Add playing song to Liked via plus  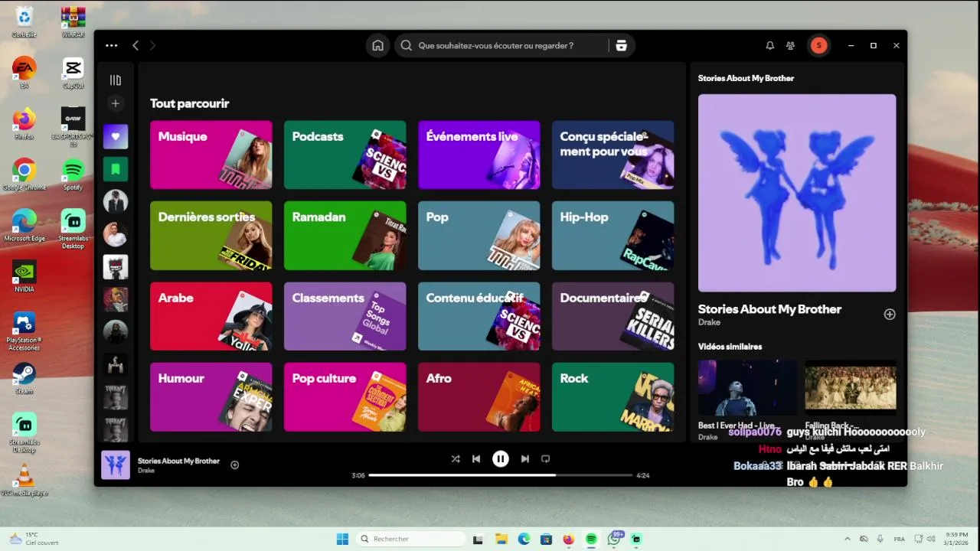coord(235,465)
